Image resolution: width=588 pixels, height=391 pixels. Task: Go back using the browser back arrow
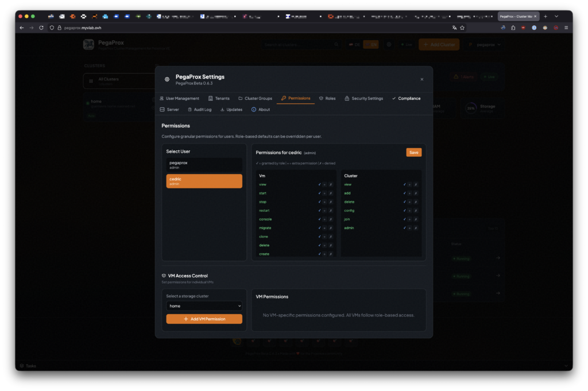point(22,28)
